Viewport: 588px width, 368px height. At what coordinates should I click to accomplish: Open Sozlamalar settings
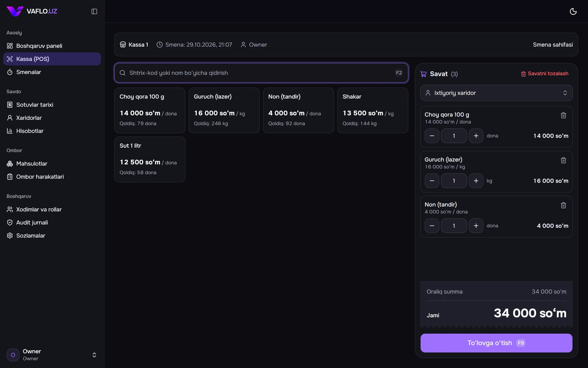(x=52, y=236)
